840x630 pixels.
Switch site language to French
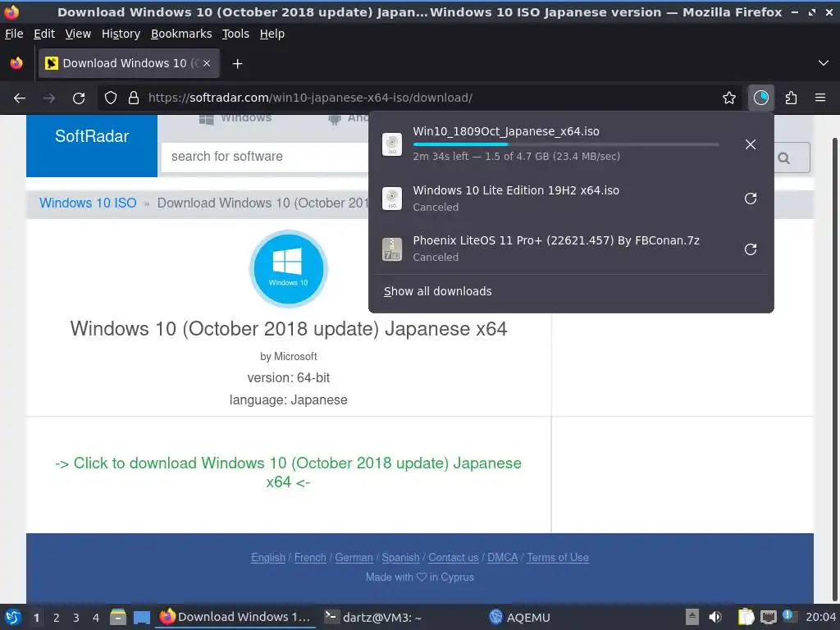(310, 558)
